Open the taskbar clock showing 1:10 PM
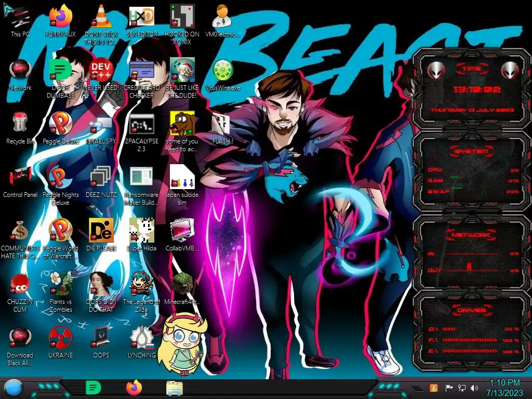Screen dimensions: 532x399 (505, 388)
